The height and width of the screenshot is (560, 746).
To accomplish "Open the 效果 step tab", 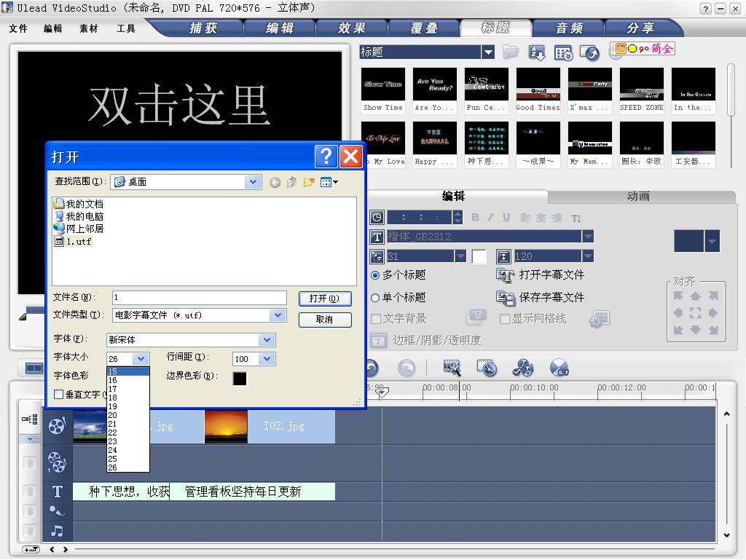I will tap(351, 28).
